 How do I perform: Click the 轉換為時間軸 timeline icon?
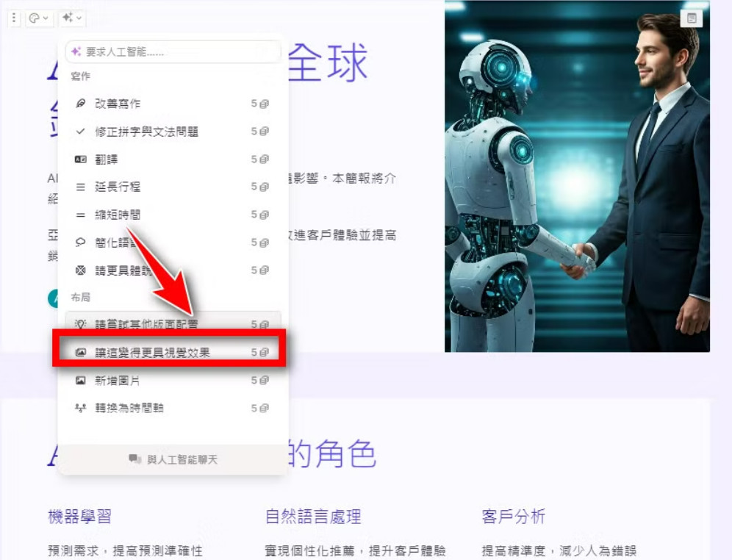(80, 408)
